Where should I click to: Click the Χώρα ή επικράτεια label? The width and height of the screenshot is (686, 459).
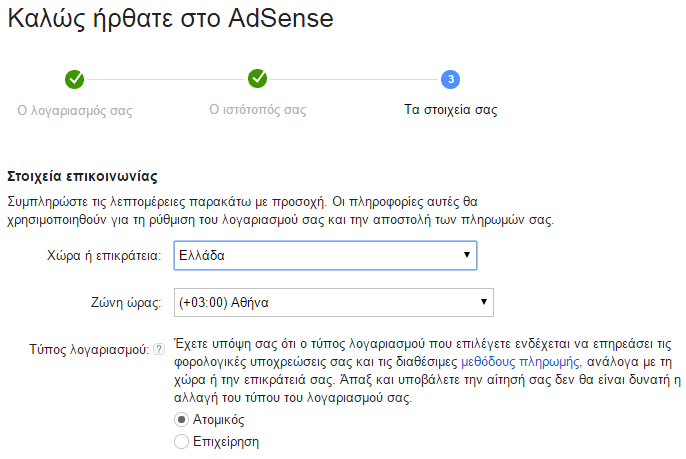click(x=104, y=256)
